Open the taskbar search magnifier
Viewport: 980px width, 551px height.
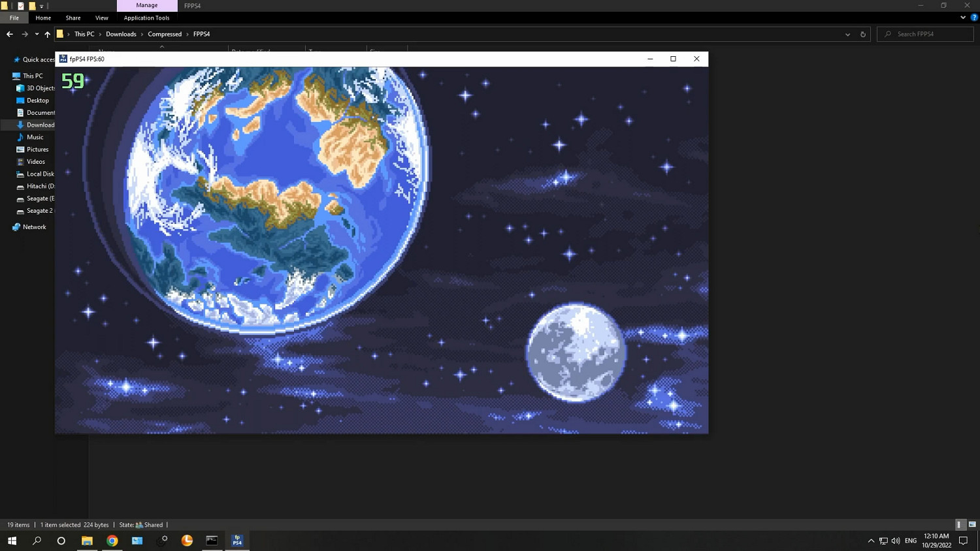[37, 541]
